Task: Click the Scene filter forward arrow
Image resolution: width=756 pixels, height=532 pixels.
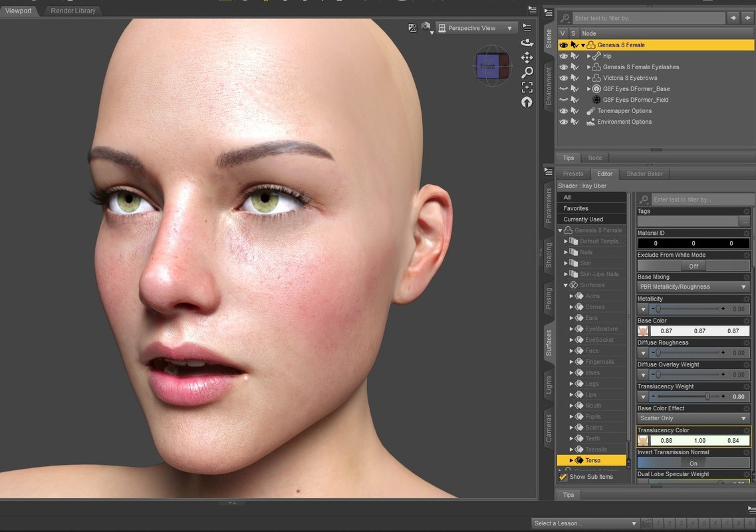Action: (748, 18)
